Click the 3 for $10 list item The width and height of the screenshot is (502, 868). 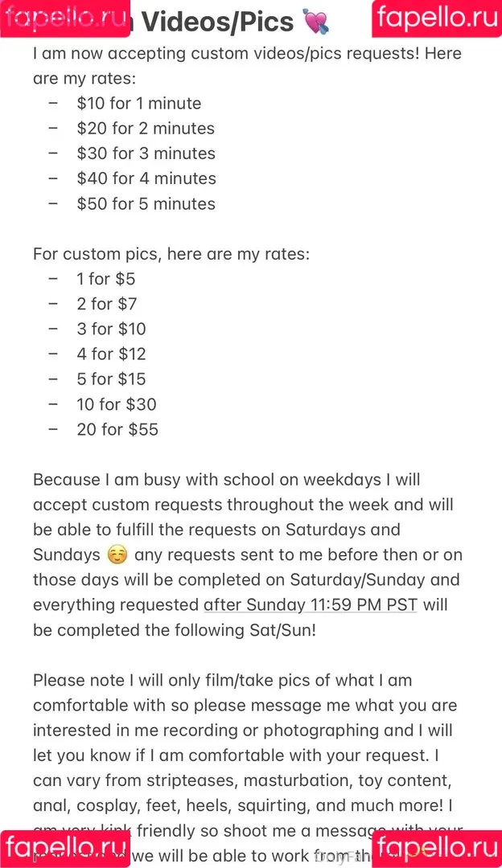111,329
